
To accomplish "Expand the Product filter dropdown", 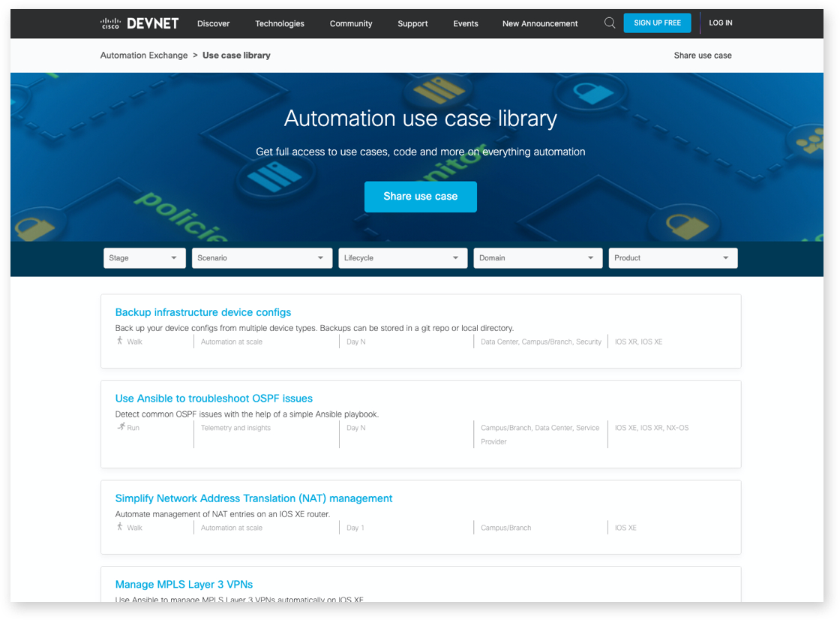I will coord(673,257).
